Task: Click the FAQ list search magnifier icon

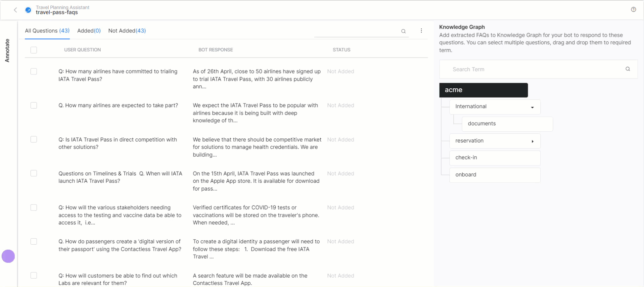Action: pos(403,31)
